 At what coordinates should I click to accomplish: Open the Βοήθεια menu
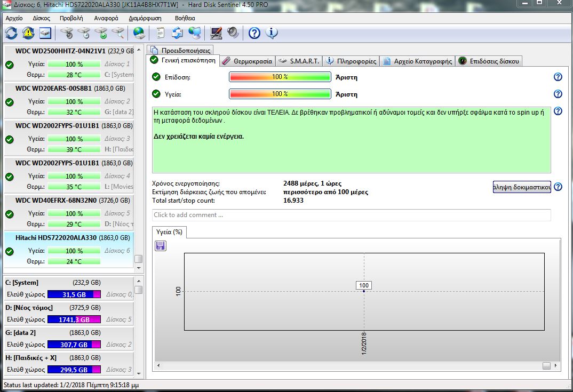185,18
